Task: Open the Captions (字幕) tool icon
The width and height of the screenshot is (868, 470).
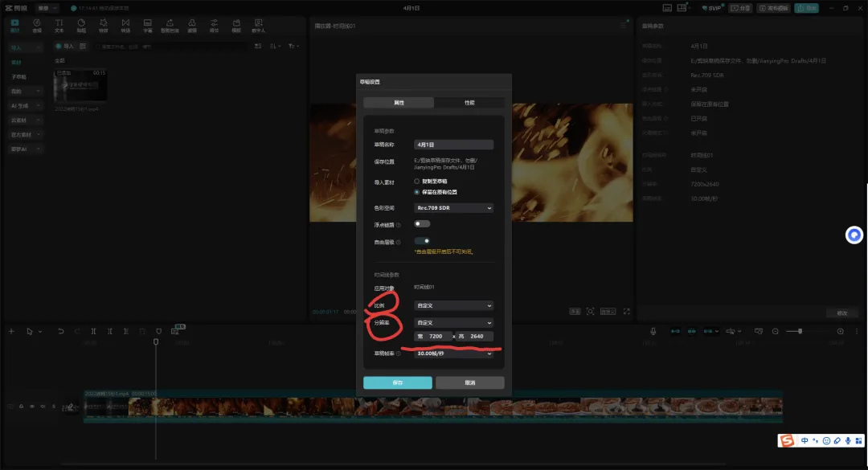Action: (x=148, y=26)
